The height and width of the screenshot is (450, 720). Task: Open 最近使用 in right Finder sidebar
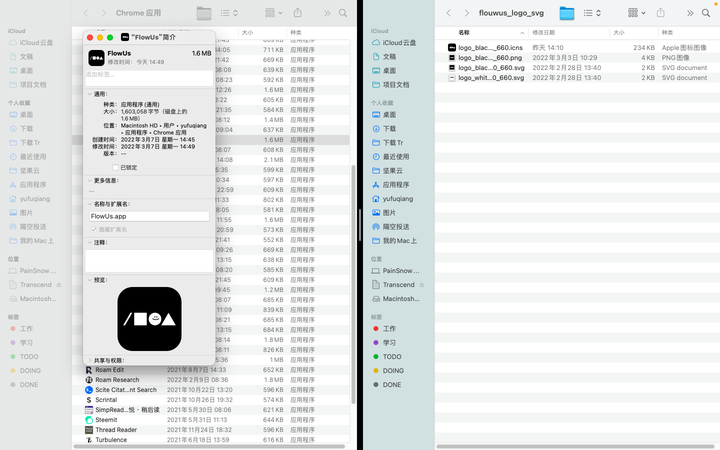(x=390, y=157)
